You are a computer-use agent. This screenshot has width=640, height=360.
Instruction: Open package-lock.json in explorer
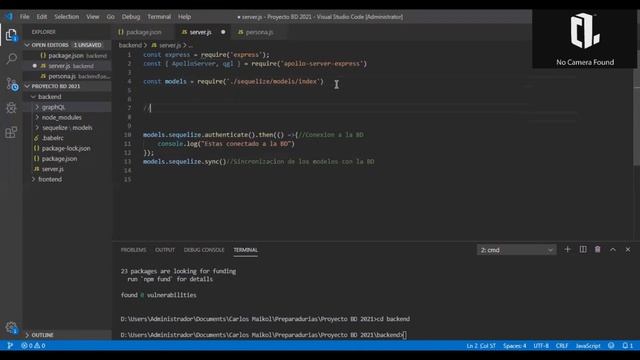click(x=67, y=148)
